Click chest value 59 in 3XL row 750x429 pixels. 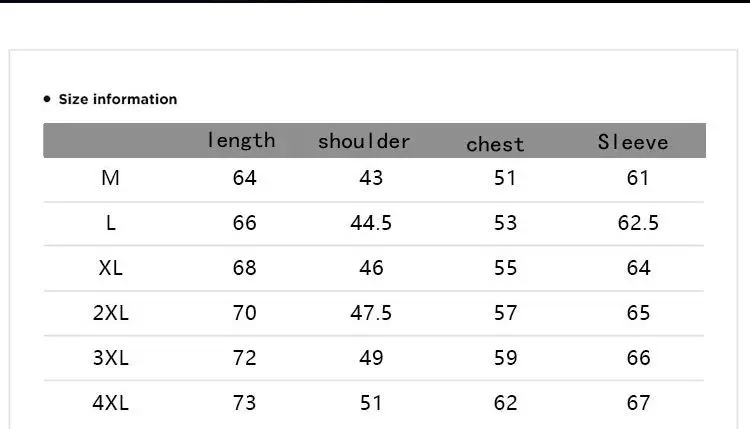pos(506,358)
